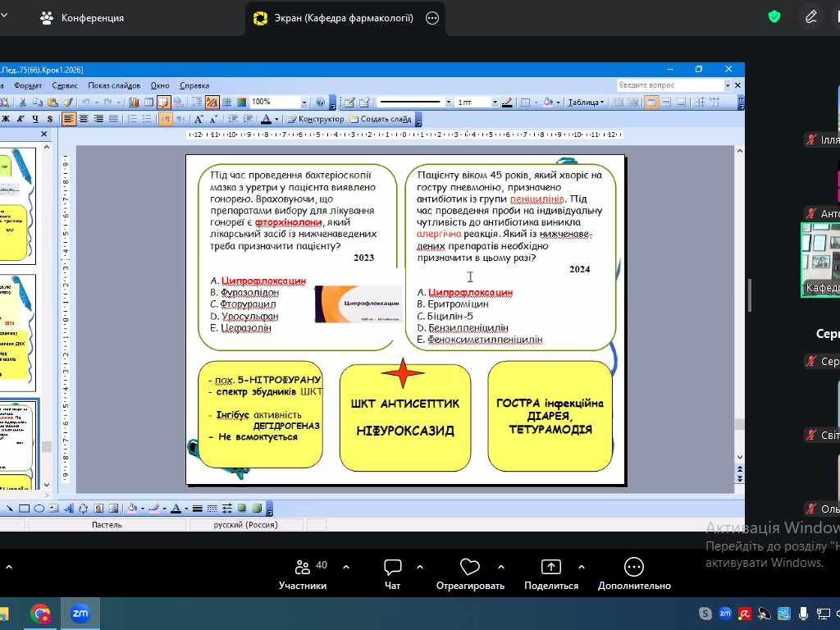Insert a chart using the chart icon

[x=134, y=103]
